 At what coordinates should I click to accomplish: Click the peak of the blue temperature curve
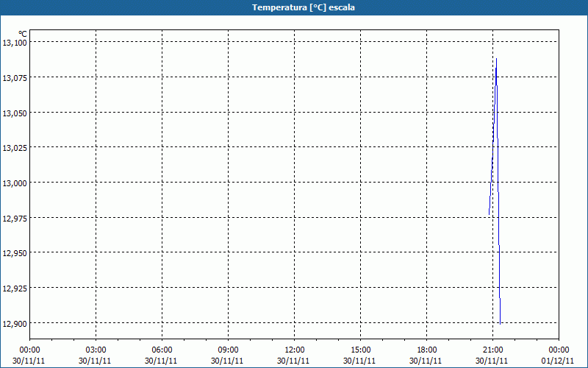tap(497, 59)
